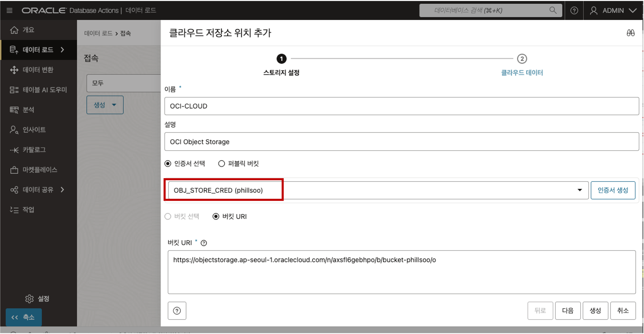This screenshot has height=334, width=644.
Task: Click the binoculars tour icon
Action: [630, 33]
